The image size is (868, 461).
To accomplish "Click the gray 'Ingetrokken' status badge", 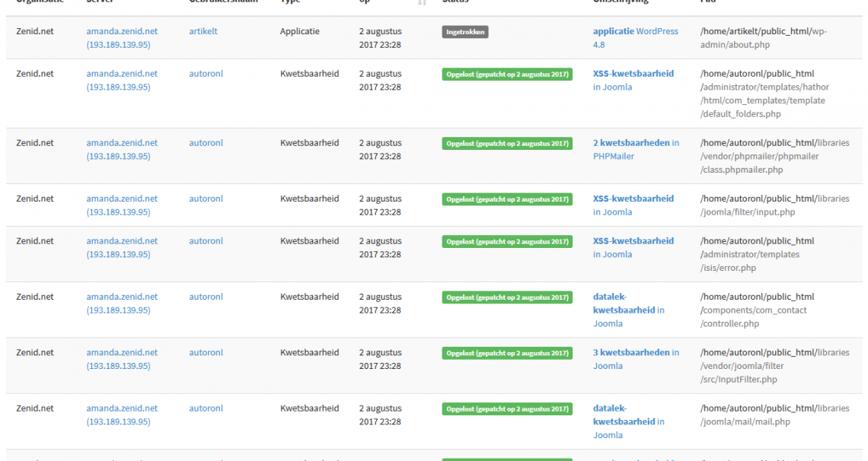I will click(x=465, y=32).
